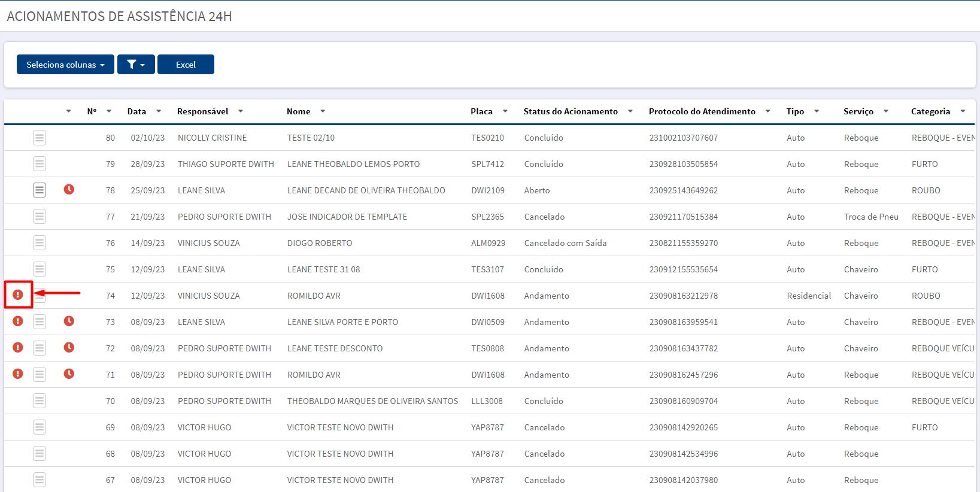Click red clock icon in row 78
The width and height of the screenshot is (980, 492).
click(69, 190)
